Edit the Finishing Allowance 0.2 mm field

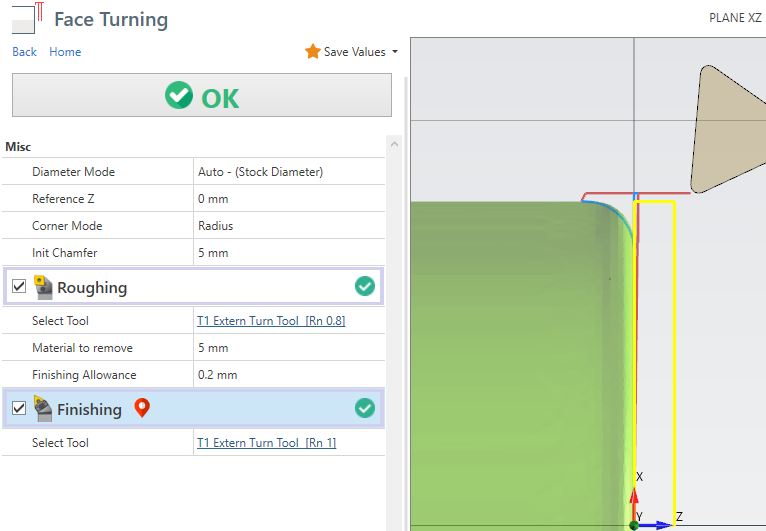point(290,375)
